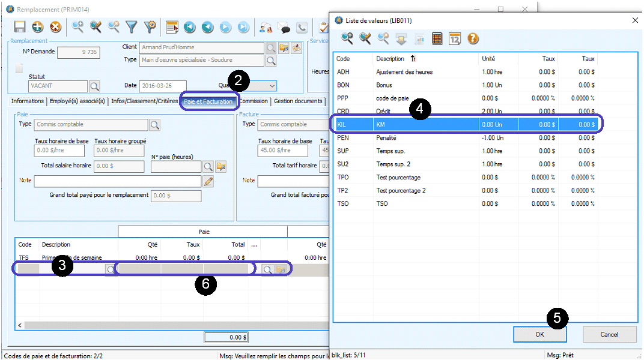Click the magnifier beside the Client field
Screen dimensions: 644x360
pos(271,47)
